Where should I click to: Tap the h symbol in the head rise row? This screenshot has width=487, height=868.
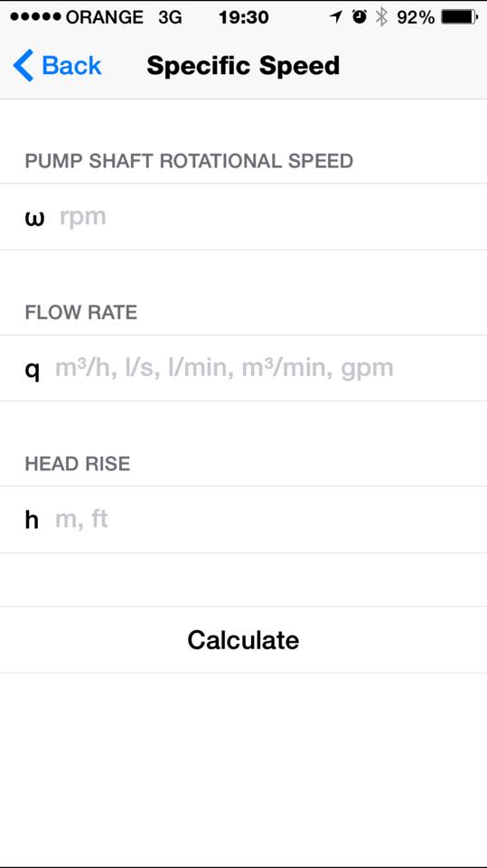tap(32, 520)
